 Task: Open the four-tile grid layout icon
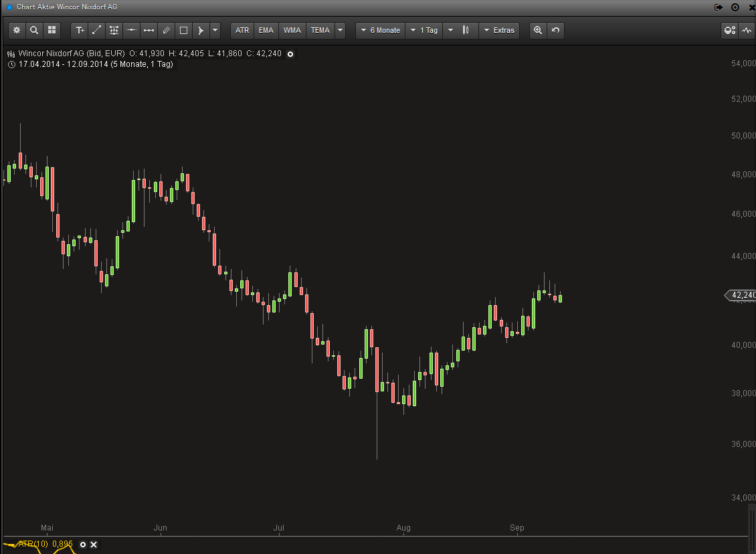52,30
